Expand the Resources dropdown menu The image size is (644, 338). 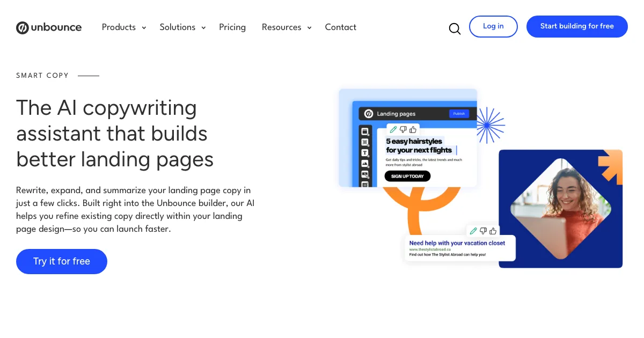pos(287,27)
